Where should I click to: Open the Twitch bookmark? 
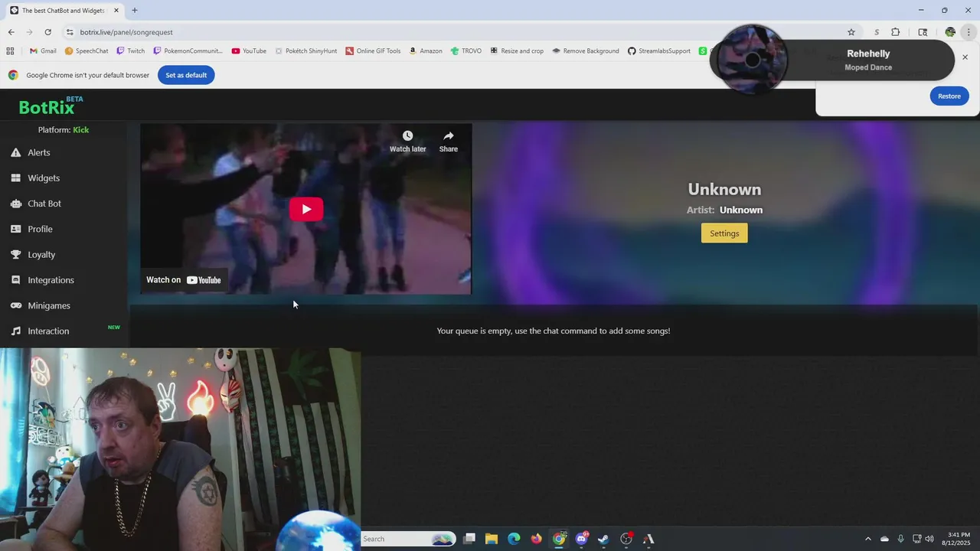pyautogui.click(x=130, y=51)
